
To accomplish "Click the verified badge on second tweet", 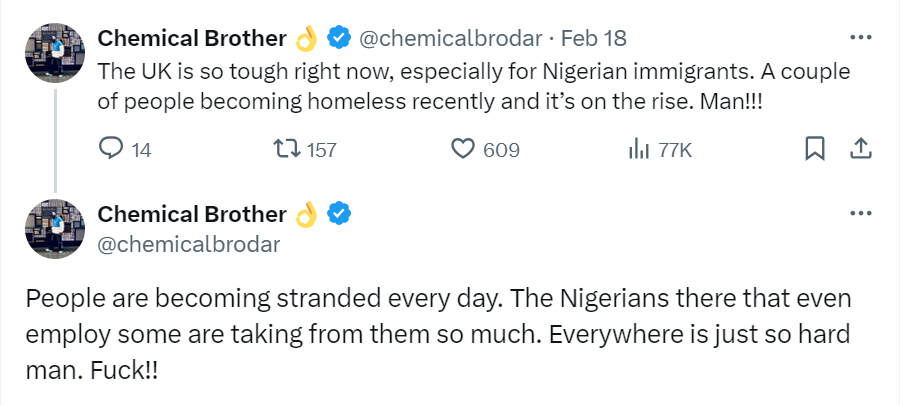I will pos(340,213).
